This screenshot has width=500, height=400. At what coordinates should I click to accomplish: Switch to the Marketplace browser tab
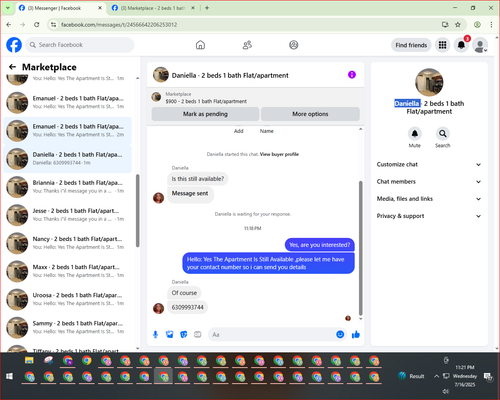pyautogui.click(x=153, y=8)
